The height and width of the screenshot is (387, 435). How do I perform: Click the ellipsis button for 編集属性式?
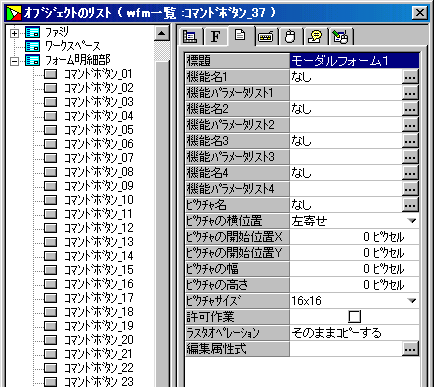point(410,349)
